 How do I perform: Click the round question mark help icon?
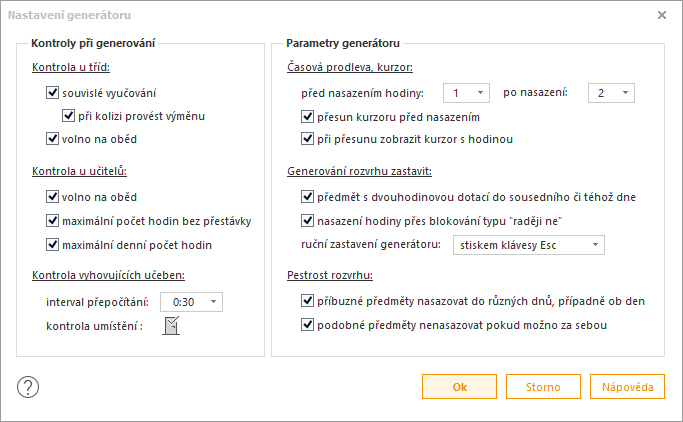[28, 387]
